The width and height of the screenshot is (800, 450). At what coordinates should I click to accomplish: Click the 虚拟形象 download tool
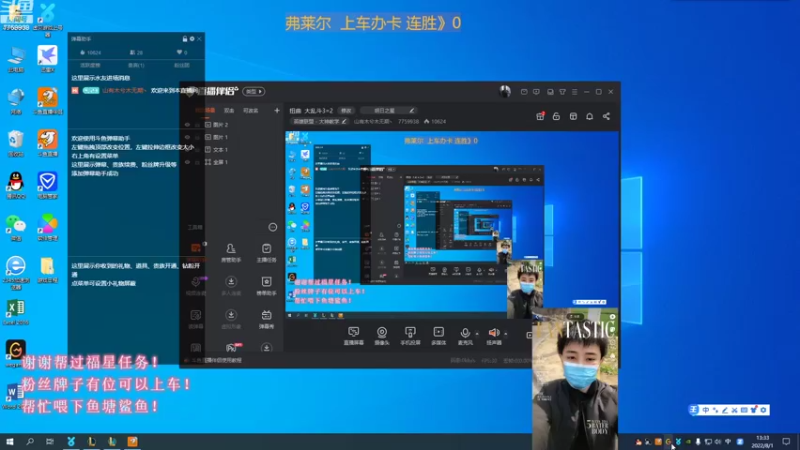coord(231,319)
